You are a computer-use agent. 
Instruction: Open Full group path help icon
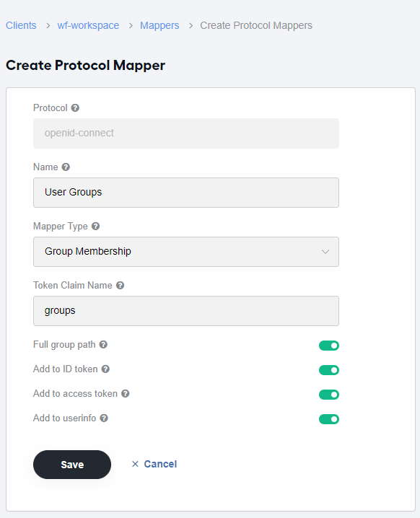[103, 345]
